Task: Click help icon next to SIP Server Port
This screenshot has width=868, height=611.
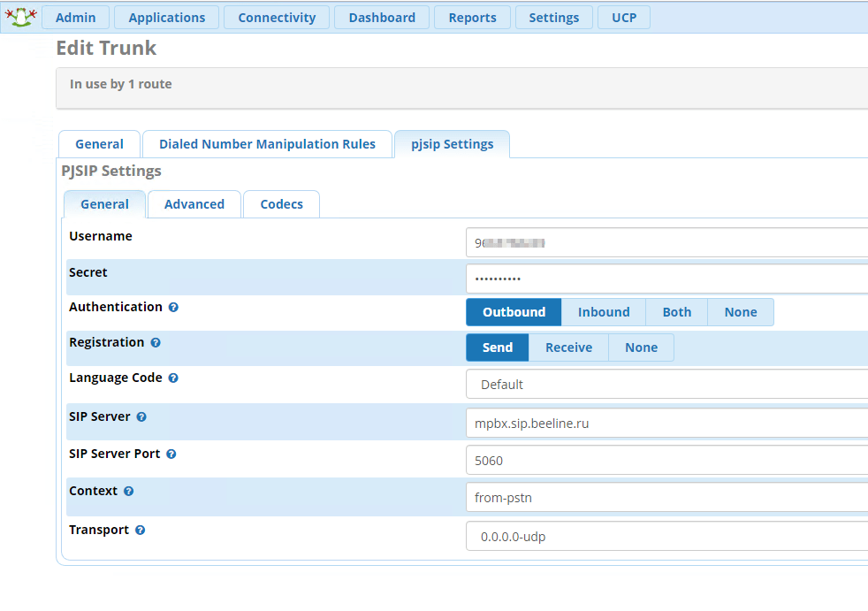Action: pyautogui.click(x=171, y=454)
